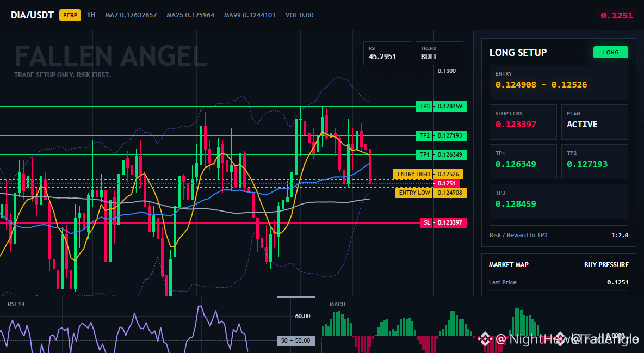
Task: Click the TP1 0.126349 chart label
Action: point(441,155)
